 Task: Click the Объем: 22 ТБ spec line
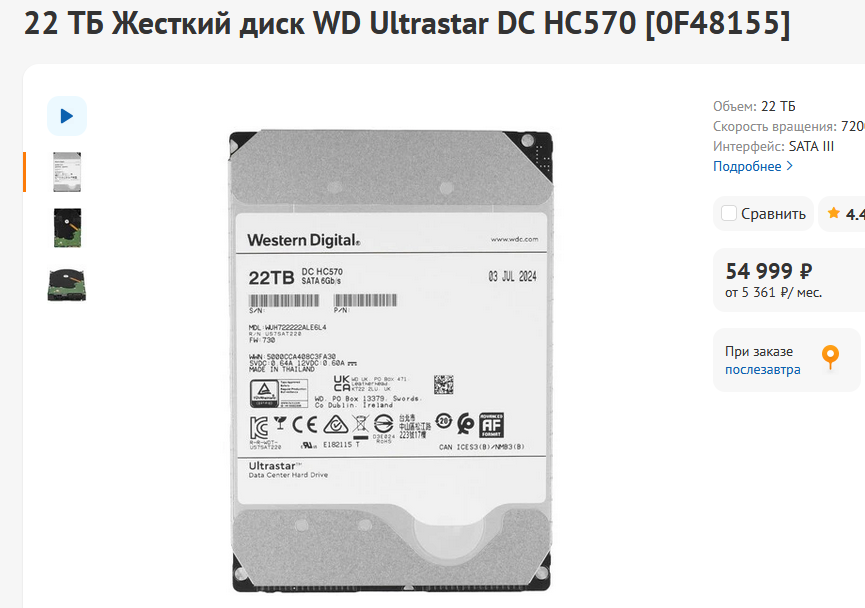pyautogui.click(x=754, y=106)
